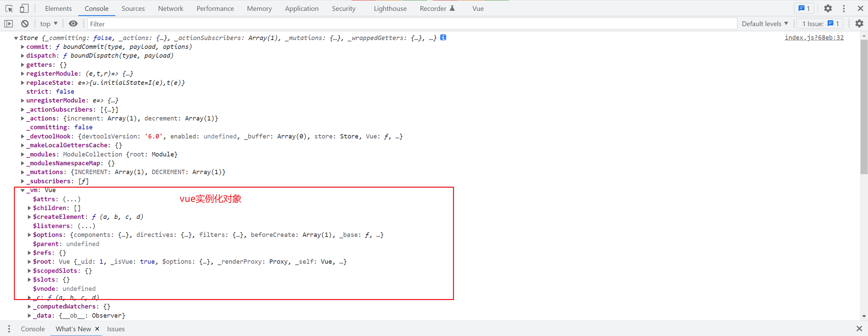
Task: Open the messages badge showing 1
Action: click(804, 8)
